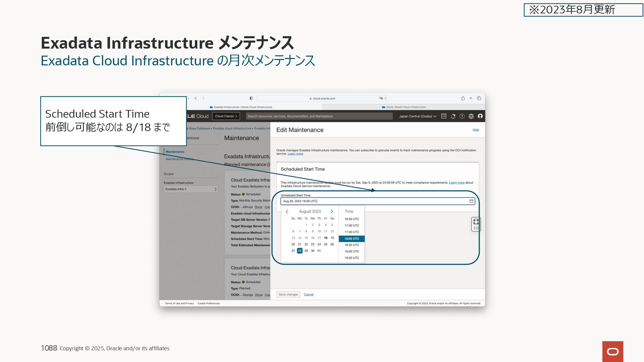
Task: Select Maintenance in the left sidebar
Action: pyautogui.click(x=175, y=152)
